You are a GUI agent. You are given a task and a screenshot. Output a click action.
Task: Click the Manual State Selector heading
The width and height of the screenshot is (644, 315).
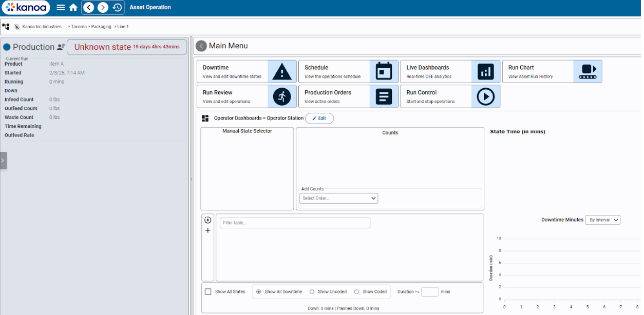[247, 131]
